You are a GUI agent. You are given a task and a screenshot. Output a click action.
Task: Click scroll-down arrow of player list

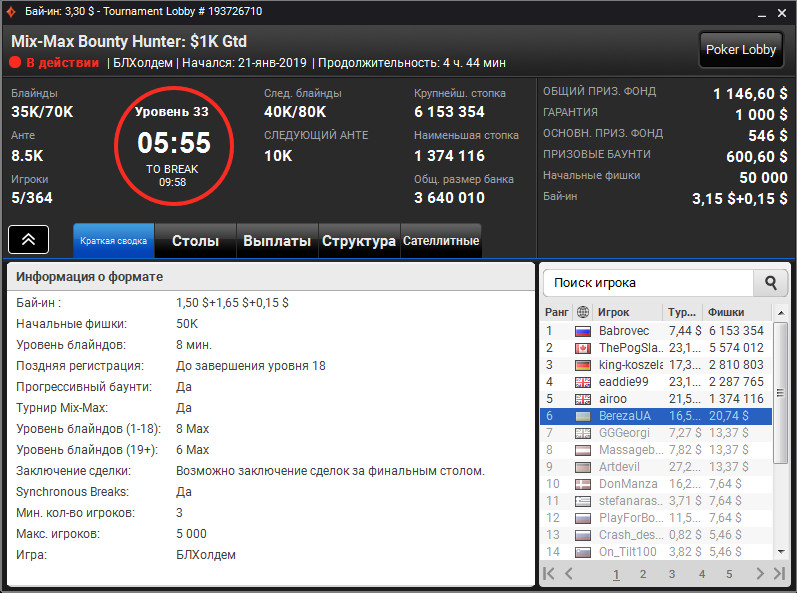coord(780,552)
